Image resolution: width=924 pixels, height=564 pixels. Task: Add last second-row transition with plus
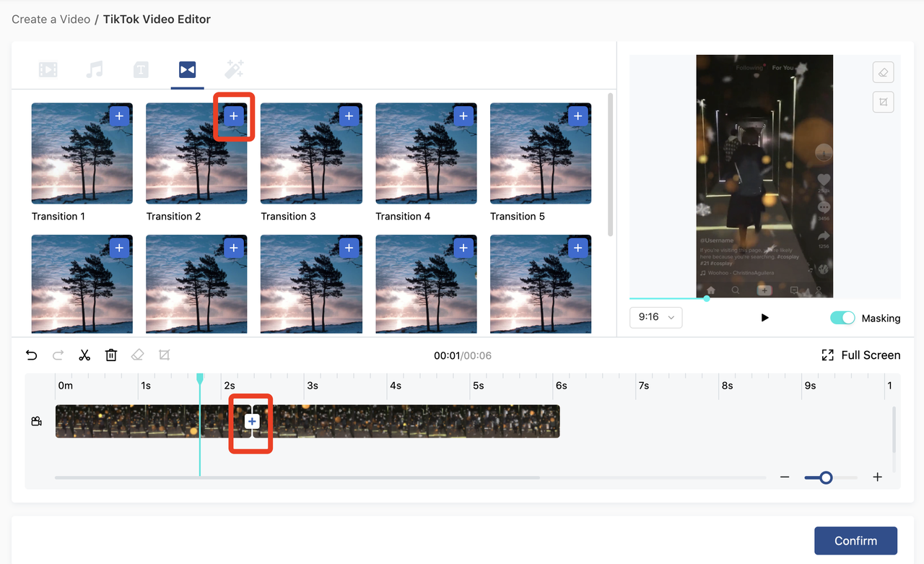[x=577, y=248]
